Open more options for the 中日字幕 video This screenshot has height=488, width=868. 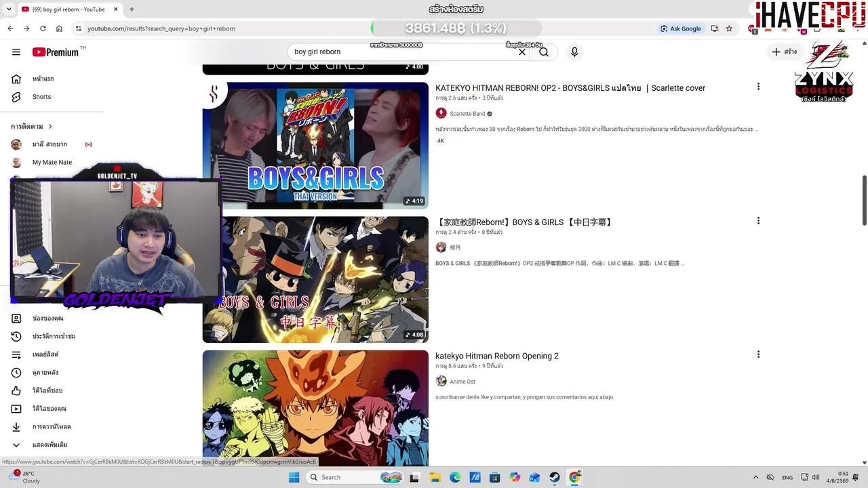click(758, 221)
